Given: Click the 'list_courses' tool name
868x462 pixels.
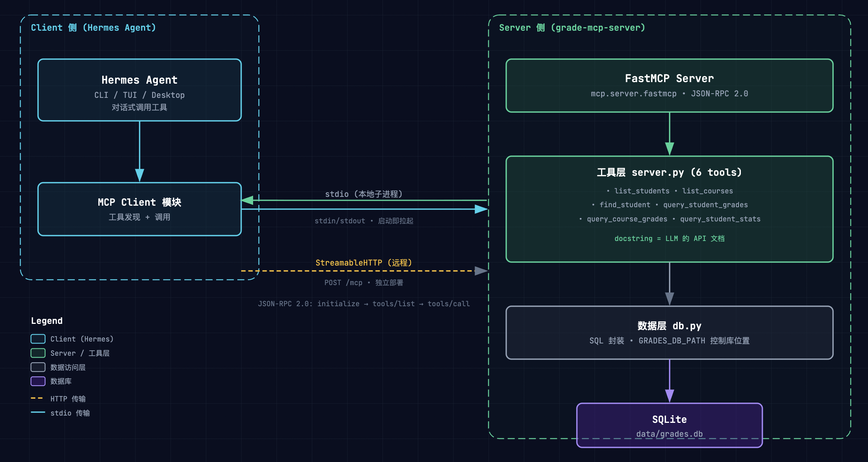Looking at the screenshot, I should click(x=707, y=191).
